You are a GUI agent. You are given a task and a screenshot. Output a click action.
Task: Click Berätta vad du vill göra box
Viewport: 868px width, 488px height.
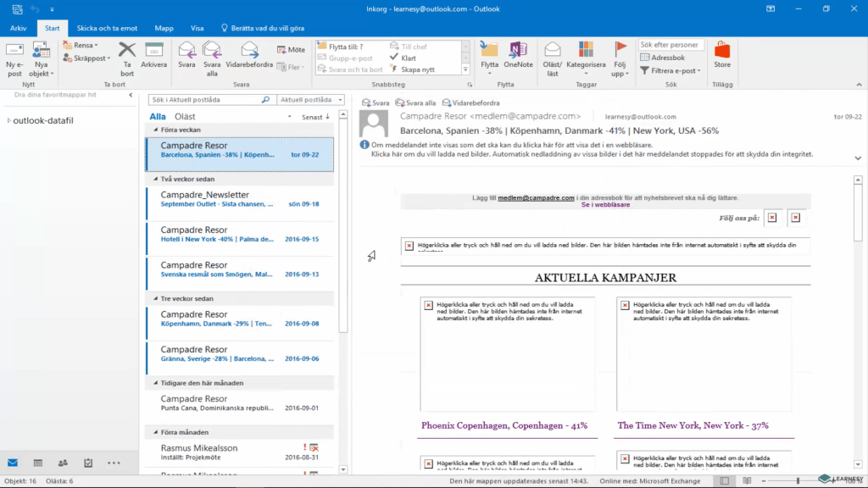point(263,28)
